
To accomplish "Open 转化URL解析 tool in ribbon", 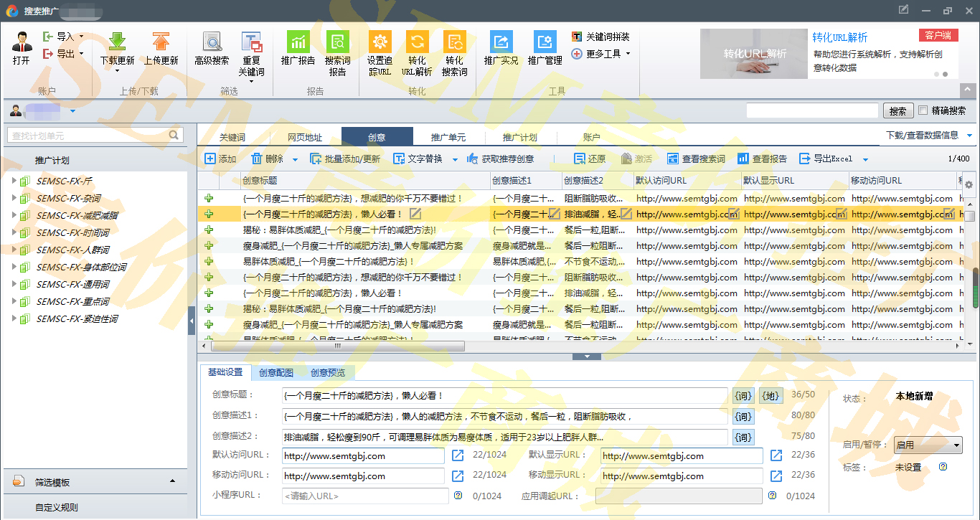I will click(417, 42).
